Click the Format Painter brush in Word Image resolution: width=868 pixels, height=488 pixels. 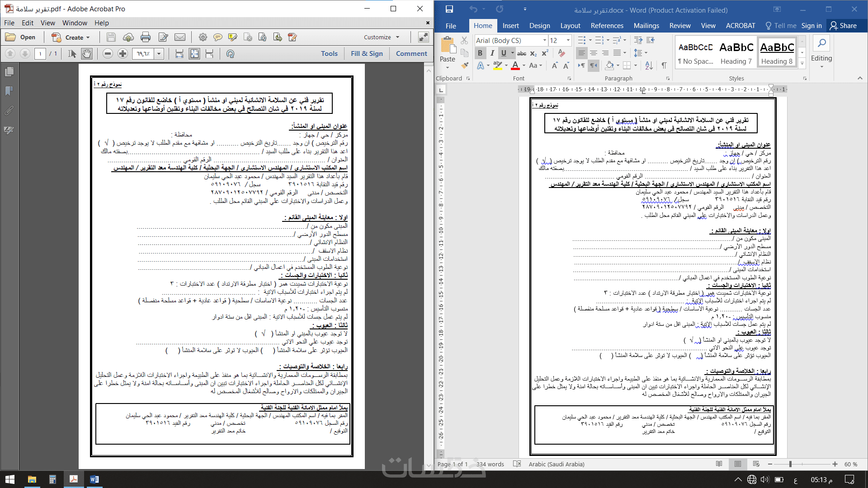pyautogui.click(x=464, y=65)
